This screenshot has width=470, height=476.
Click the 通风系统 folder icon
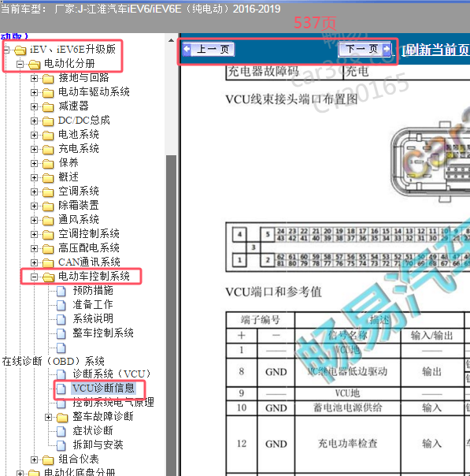(48, 221)
